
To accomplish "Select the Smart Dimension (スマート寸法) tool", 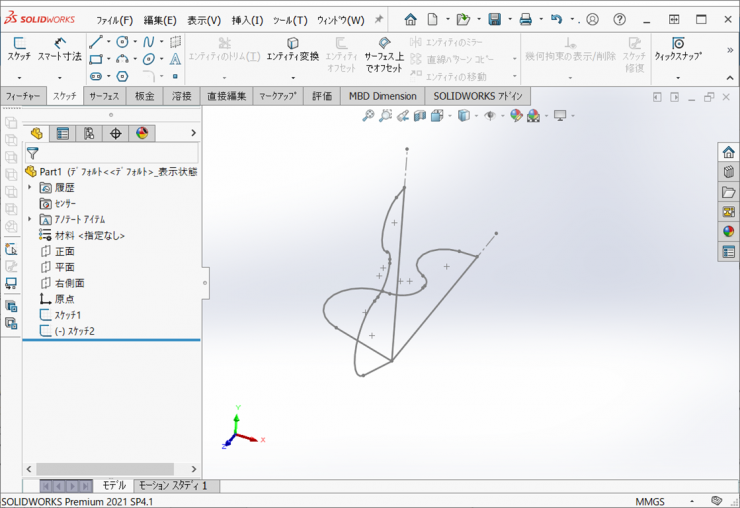I will (x=59, y=49).
